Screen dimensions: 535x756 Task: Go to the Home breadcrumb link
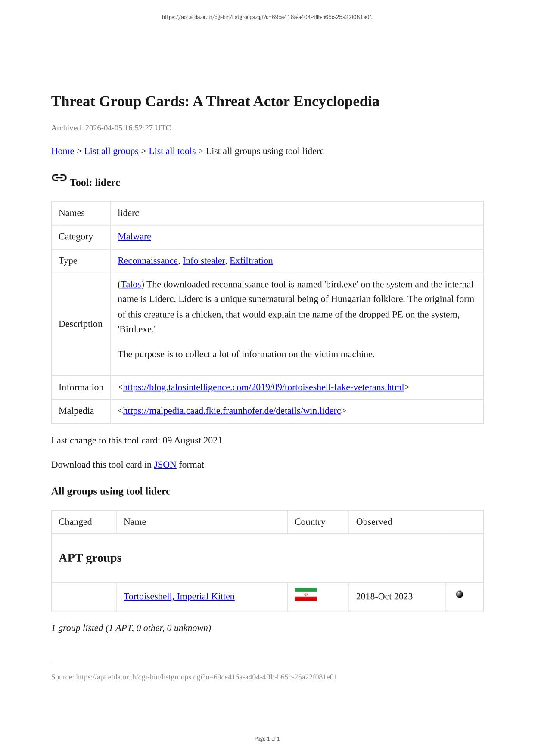click(62, 151)
